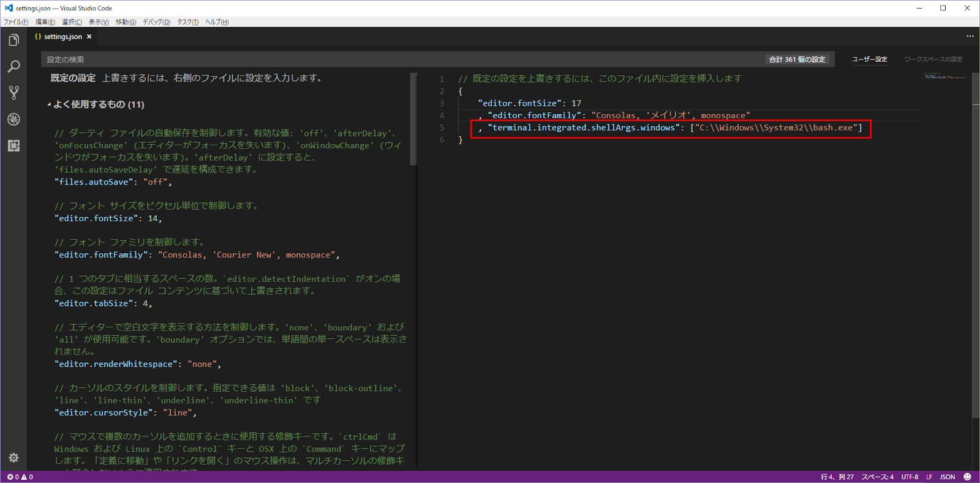
Task: Click the default settings pane scrollbar
Action: click(413, 119)
